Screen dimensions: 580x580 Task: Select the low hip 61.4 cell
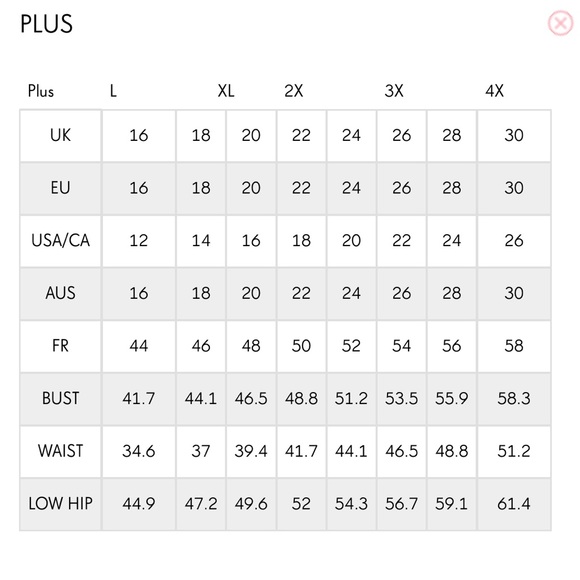click(514, 504)
